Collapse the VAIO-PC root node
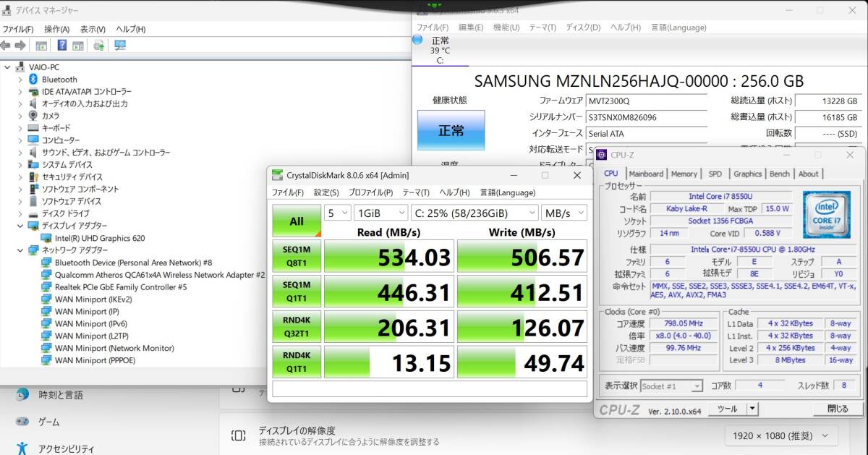 pos(6,67)
